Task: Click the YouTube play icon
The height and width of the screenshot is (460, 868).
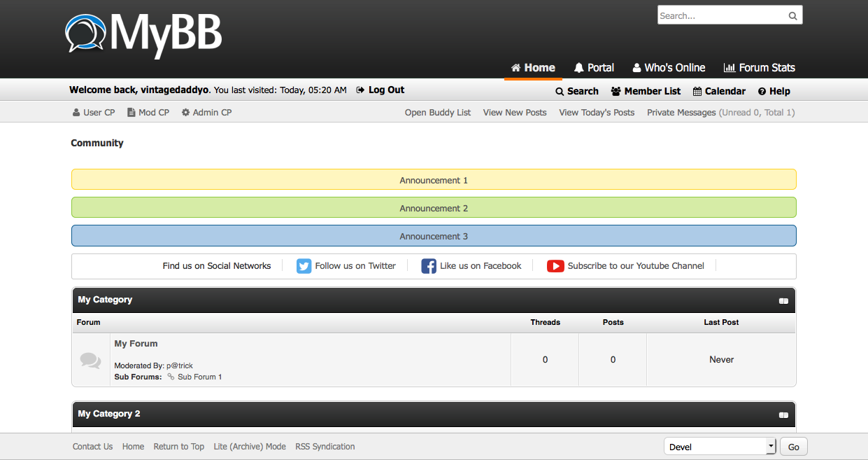Action: pos(556,266)
